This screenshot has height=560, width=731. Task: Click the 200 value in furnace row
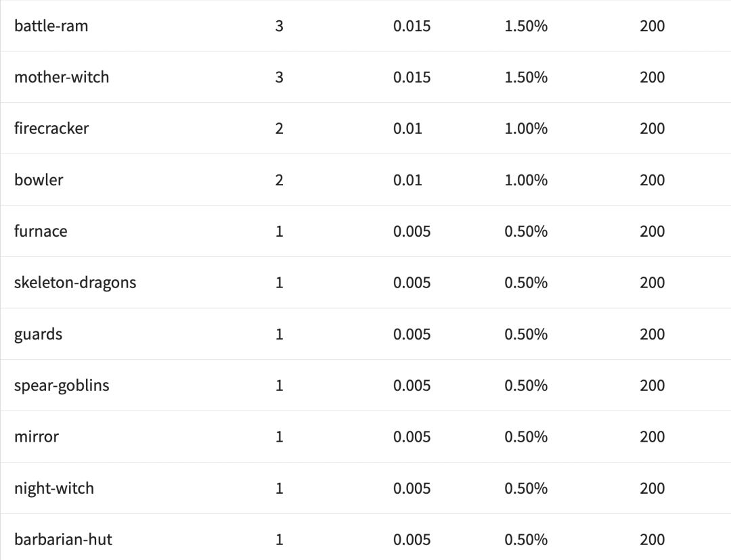pos(652,231)
